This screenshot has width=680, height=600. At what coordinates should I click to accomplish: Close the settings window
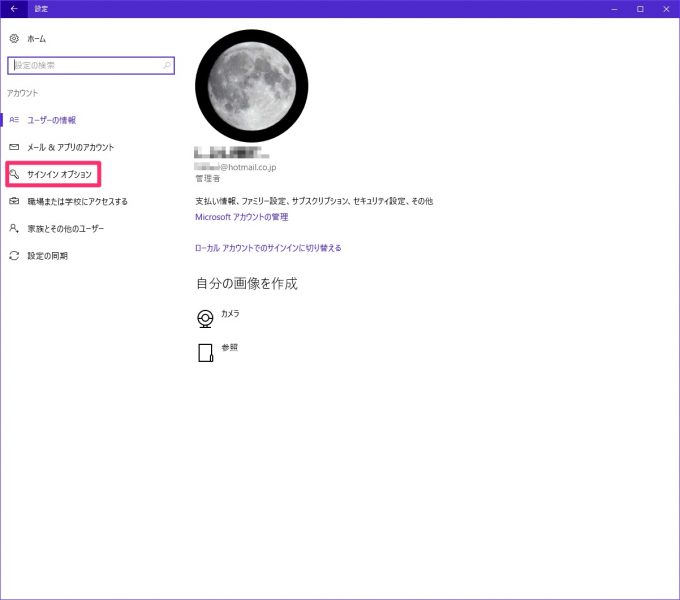[667, 9]
